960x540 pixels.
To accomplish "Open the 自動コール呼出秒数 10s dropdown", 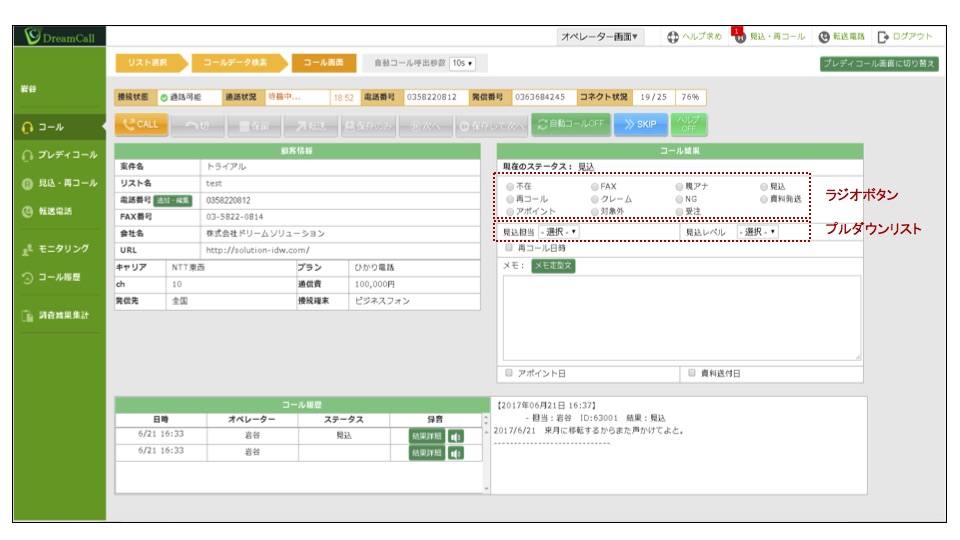I will (462, 63).
